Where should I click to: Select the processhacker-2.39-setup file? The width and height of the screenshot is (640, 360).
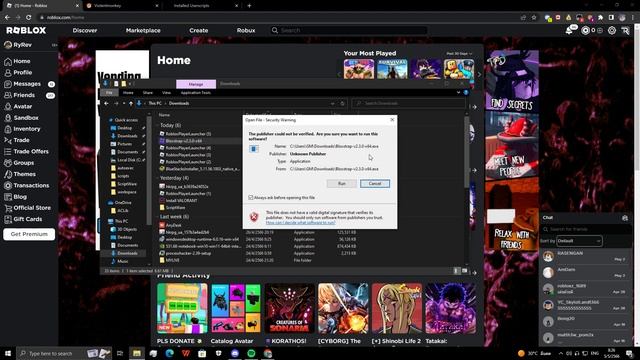188,253
